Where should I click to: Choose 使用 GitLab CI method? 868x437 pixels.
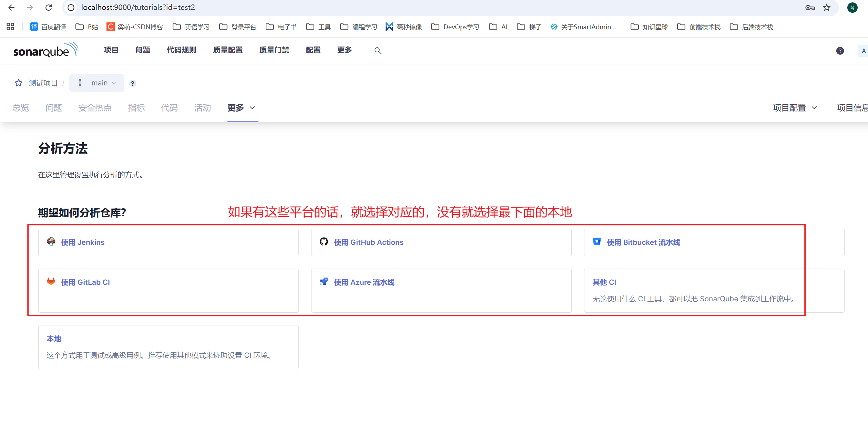pyautogui.click(x=168, y=291)
